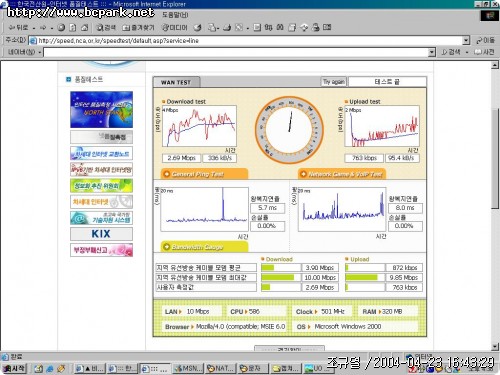Open the 기술지원 시스템 banner
This screenshot has width=500, height=375.
tap(101, 218)
